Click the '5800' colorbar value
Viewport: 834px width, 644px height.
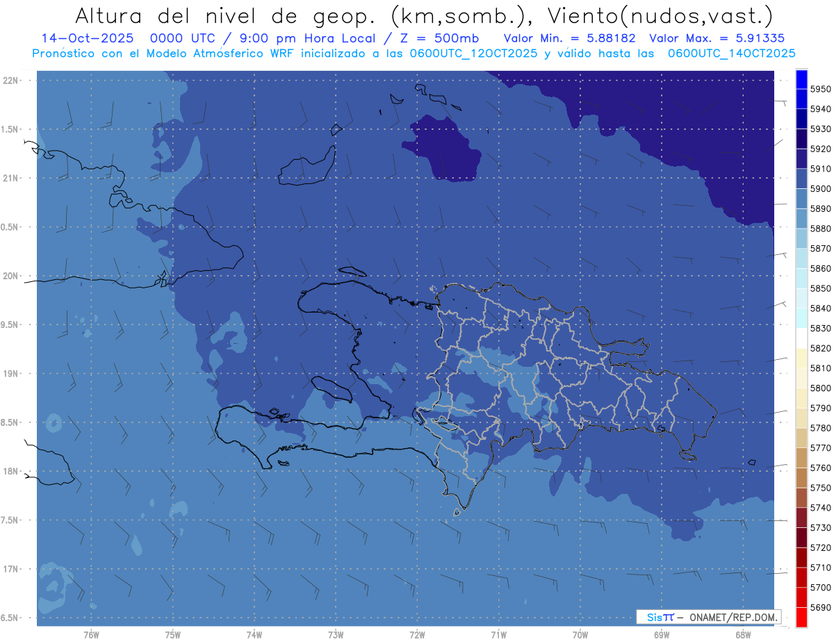[821, 388]
